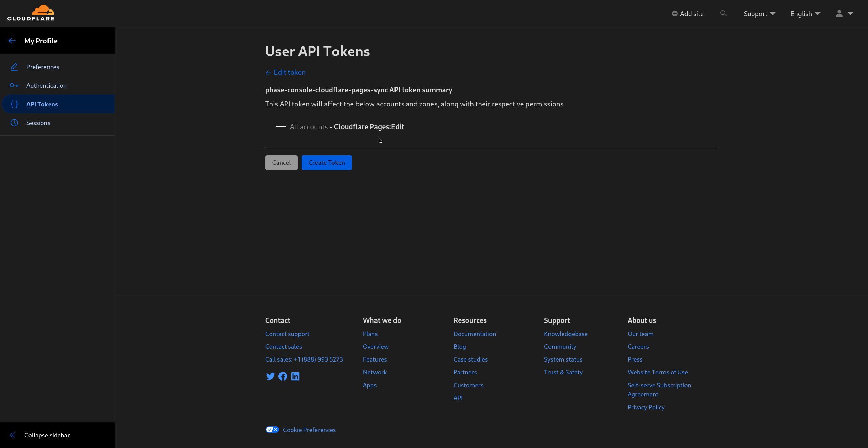Click the curly braces icon for API Tokens
This screenshot has height=448, width=868.
tap(14, 104)
